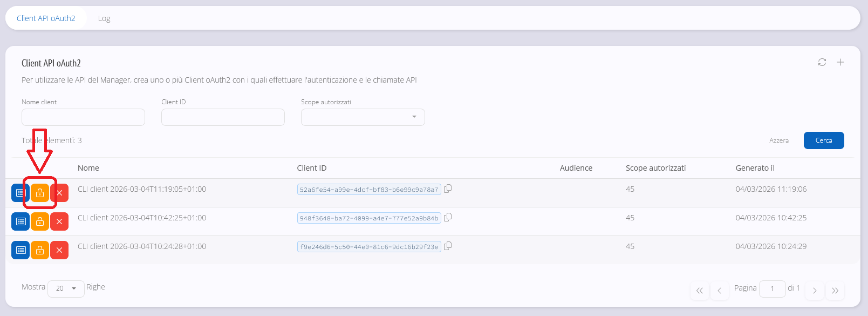Image resolution: width=868 pixels, height=316 pixels.
Task: Select client ID 948f3648-ba72-4099-a4e7-777e52a9b84b
Action: [x=369, y=218]
